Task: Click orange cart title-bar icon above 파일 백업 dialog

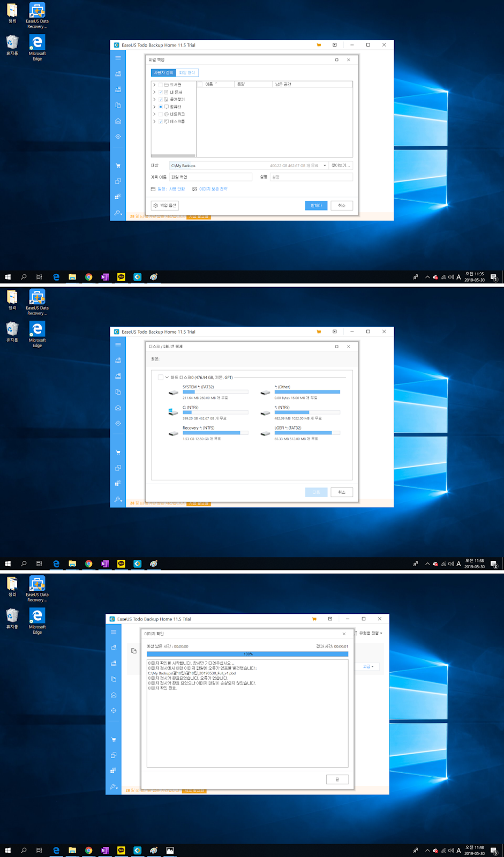Action: click(x=319, y=45)
